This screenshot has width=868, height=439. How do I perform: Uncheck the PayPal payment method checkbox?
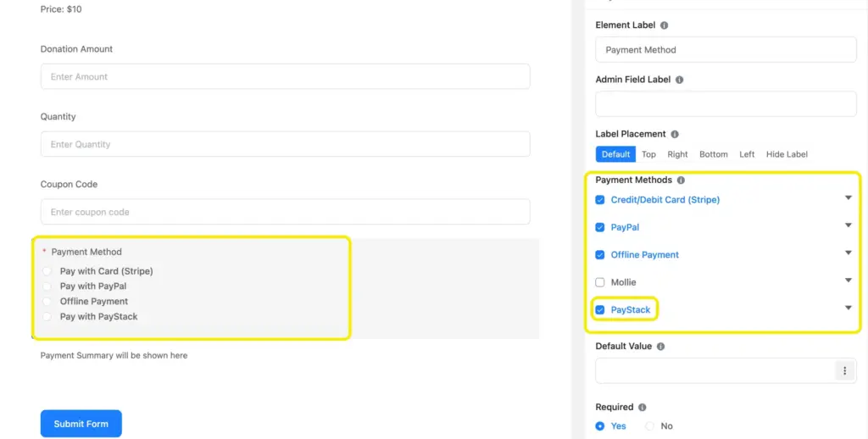click(x=600, y=227)
